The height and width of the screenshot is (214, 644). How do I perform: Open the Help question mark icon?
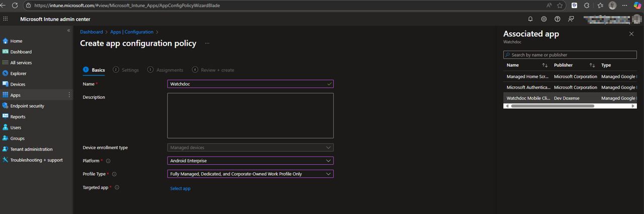(557, 19)
